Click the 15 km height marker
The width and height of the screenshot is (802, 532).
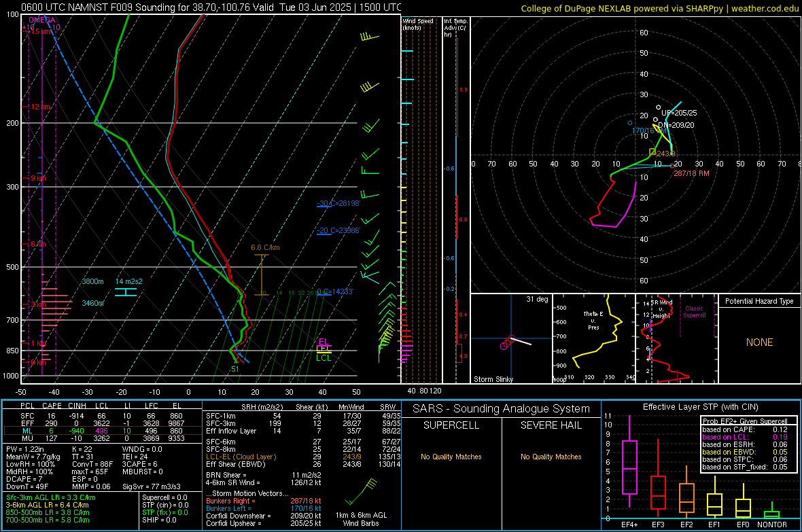[x=41, y=31]
